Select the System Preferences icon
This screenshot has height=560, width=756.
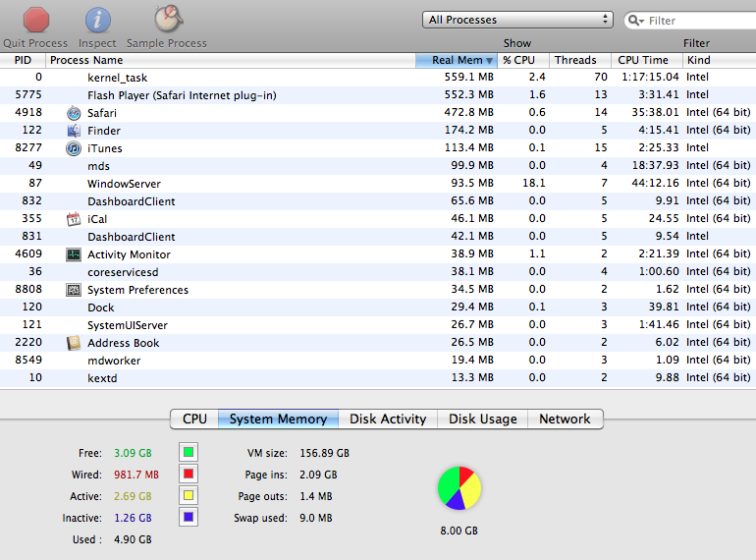click(74, 290)
